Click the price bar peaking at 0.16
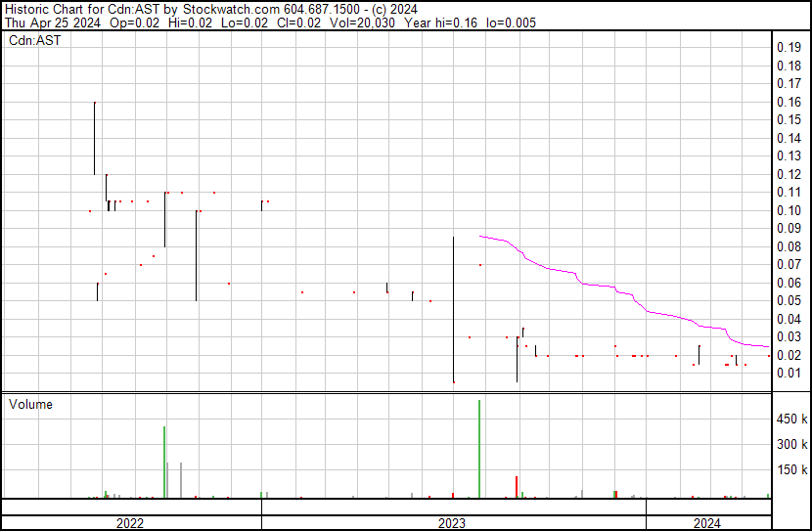The width and height of the screenshot is (812, 531). point(94,137)
